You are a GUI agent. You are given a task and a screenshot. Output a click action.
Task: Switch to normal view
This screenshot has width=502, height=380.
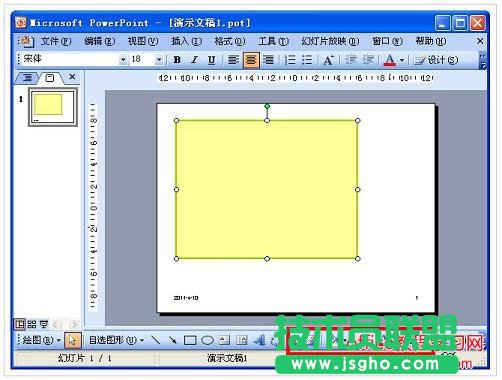click(x=20, y=324)
